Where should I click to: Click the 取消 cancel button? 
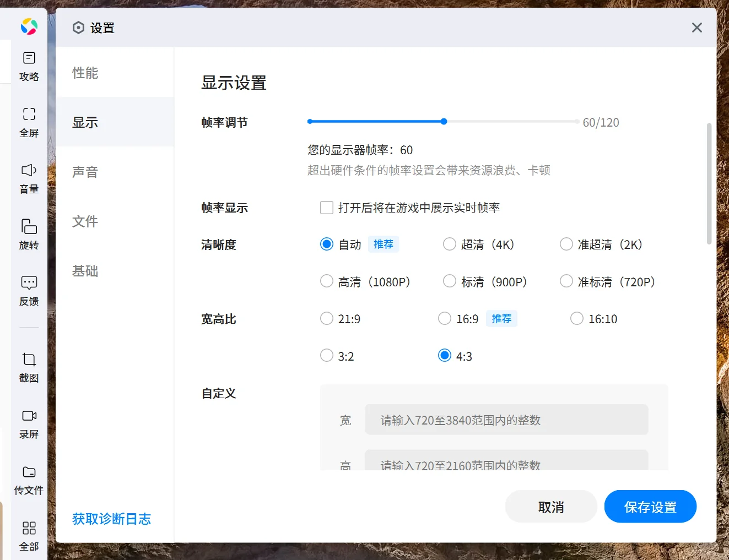pyautogui.click(x=550, y=506)
